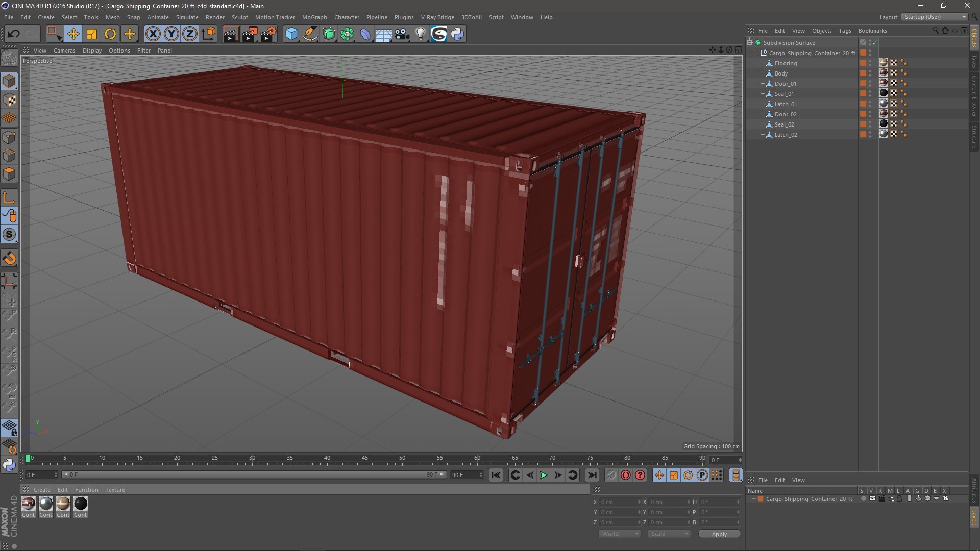The height and width of the screenshot is (551, 980).
Task: Render the active view
Action: (230, 34)
